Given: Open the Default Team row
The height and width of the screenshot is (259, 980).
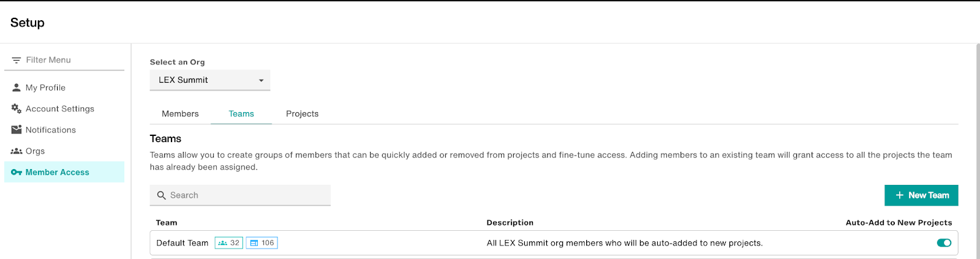Looking at the screenshot, I should coord(554,243).
